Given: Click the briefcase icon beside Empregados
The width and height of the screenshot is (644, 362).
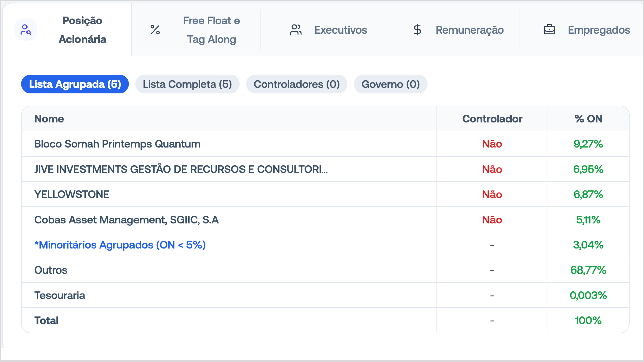Looking at the screenshot, I should (x=549, y=30).
